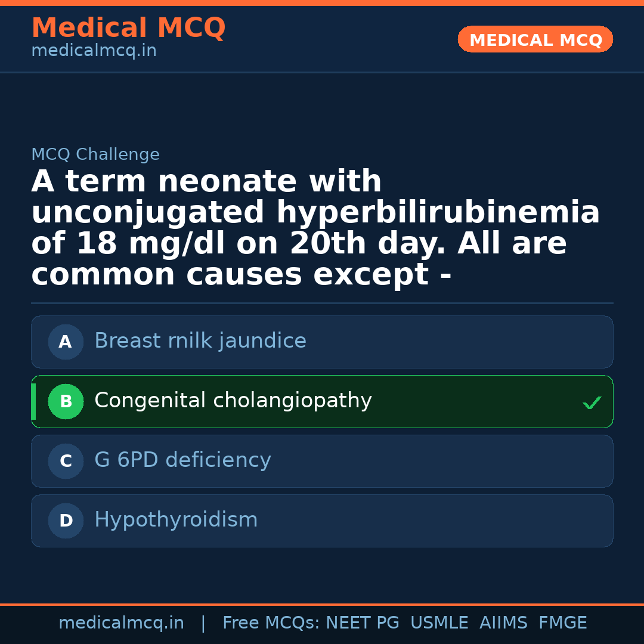Open medicalmcq.in link in the header
This screenshot has height=644, width=644.
click(94, 51)
